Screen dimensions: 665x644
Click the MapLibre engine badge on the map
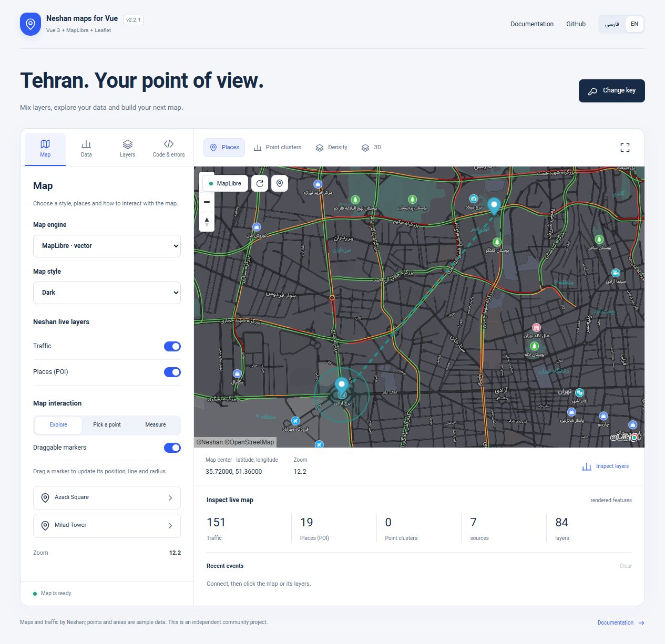225,183
